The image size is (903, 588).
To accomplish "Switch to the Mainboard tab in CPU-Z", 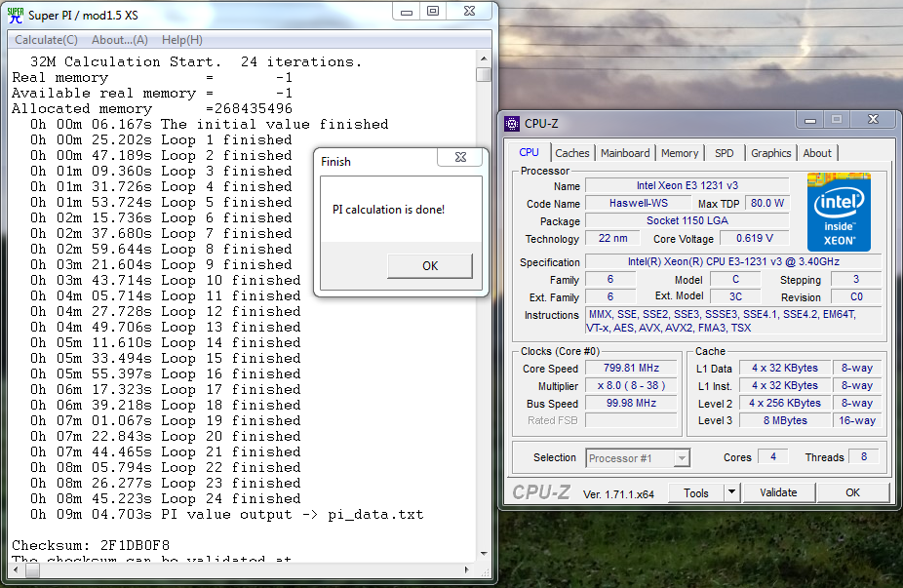I will (x=625, y=153).
